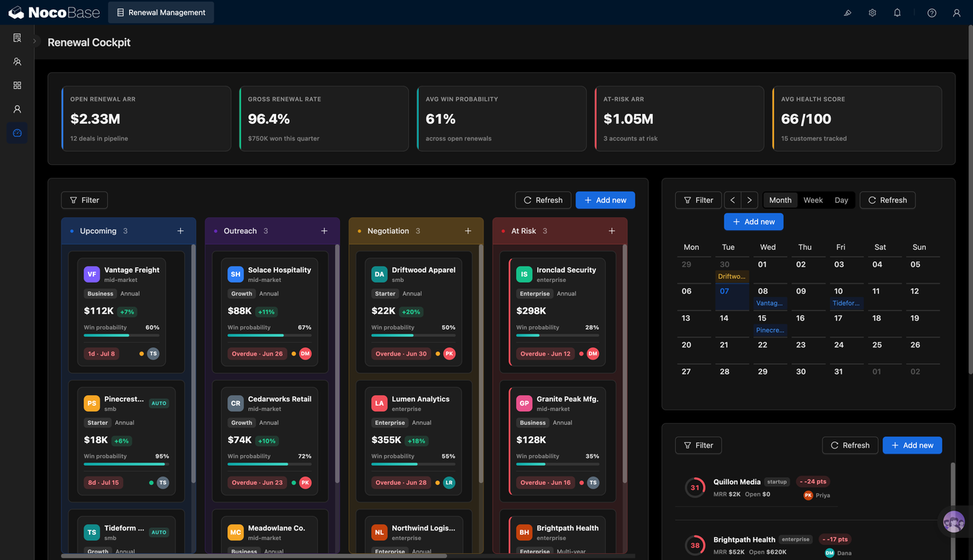Refresh the calendar block
The image size is (973, 560).
[x=887, y=200]
